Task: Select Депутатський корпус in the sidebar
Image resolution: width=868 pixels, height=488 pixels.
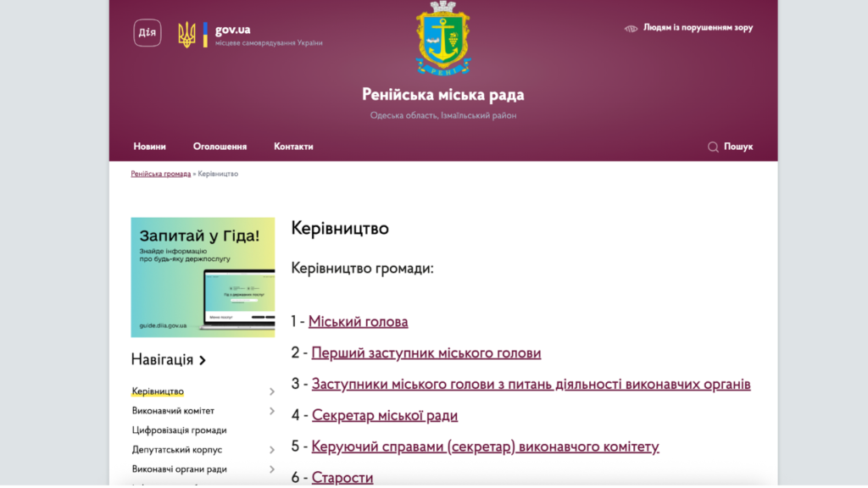Action: pos(176,449)
